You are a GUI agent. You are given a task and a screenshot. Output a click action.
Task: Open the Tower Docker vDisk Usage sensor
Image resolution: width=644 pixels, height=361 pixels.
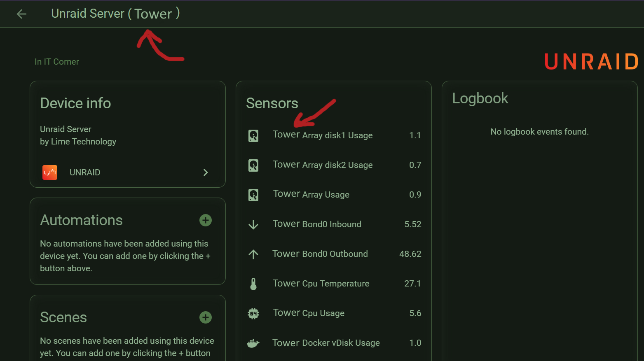pyautogui.click(x=326, y=343)
